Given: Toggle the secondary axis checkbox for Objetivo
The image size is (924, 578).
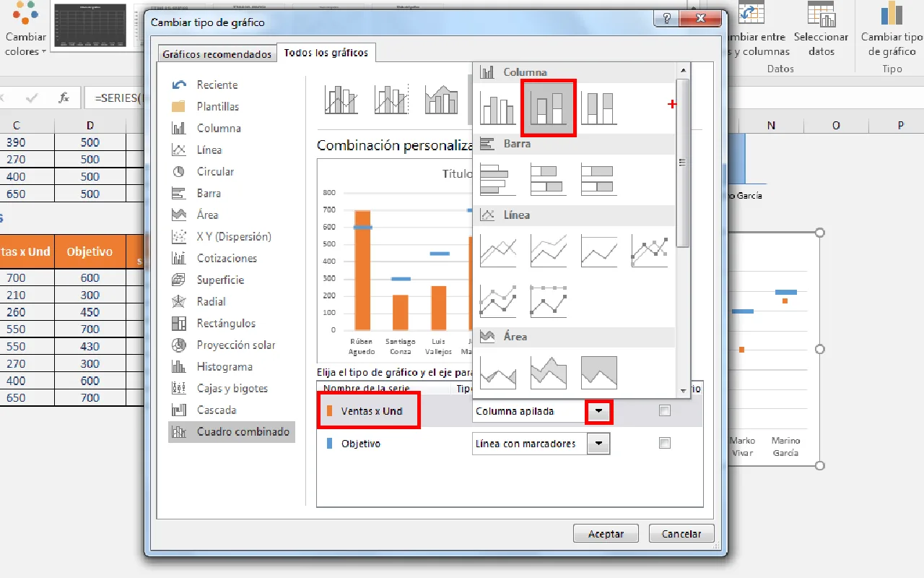Looking at the screenshot, I should tap(665, 443).
